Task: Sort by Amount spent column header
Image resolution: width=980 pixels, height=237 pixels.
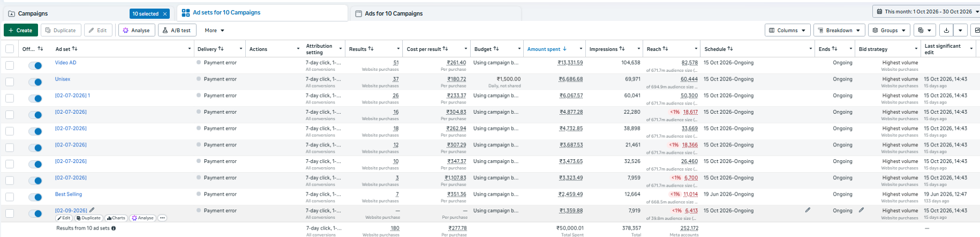Action: [x=546, y=49]
